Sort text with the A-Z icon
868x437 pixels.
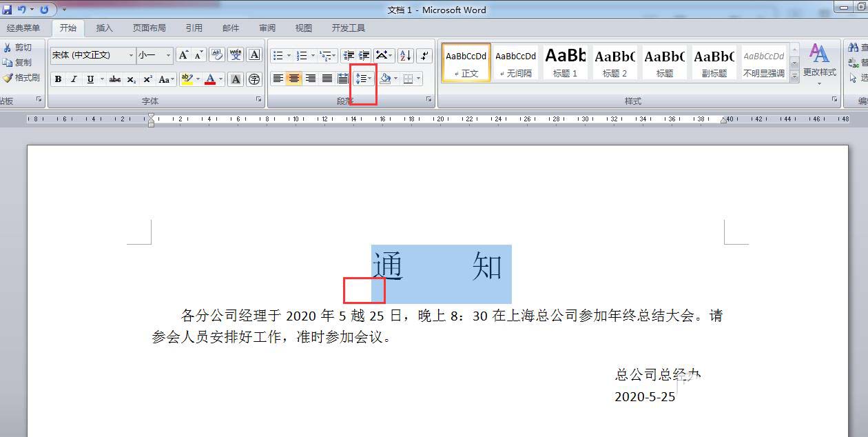coord(405,55)
